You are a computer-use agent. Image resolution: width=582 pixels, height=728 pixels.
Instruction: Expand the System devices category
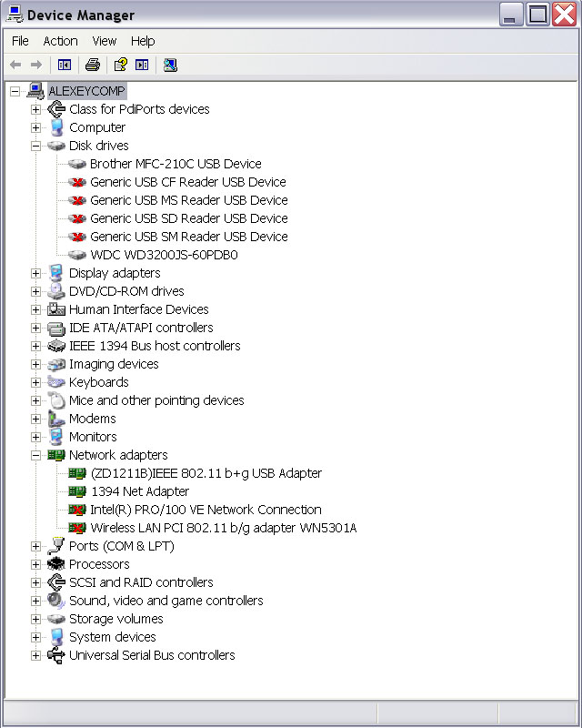[35, 637]
